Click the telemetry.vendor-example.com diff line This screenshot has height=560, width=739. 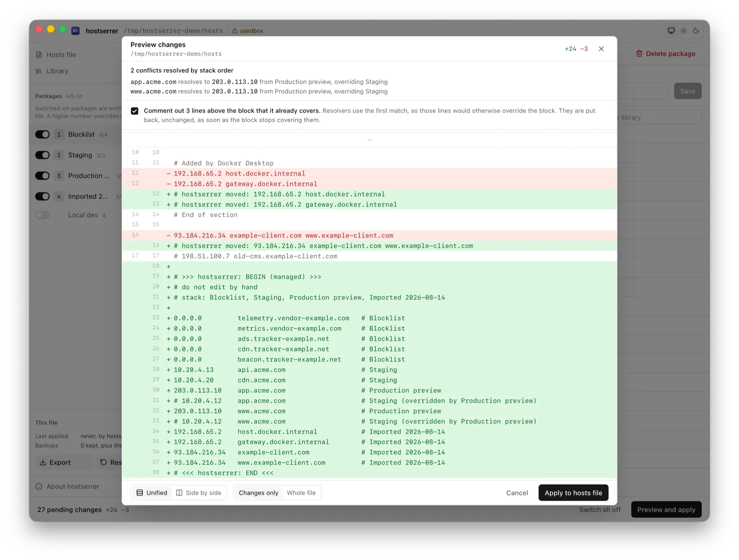(369, 318)
